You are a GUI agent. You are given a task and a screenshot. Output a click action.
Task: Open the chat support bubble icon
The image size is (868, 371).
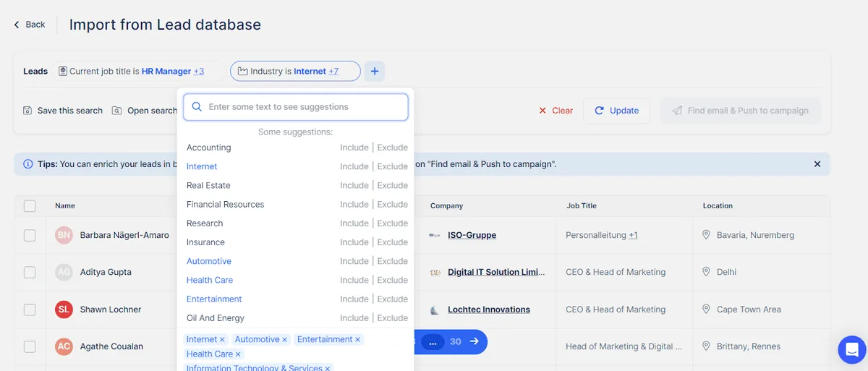(x=851, y=350)
